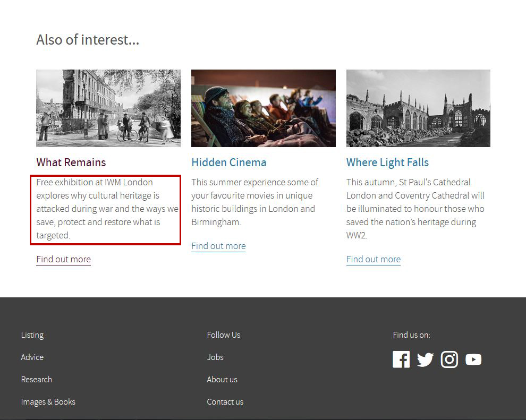This screenshot has width=526, height=420.
Task: Open the Where Light Falls heading
Action: [x=387, y=162]
